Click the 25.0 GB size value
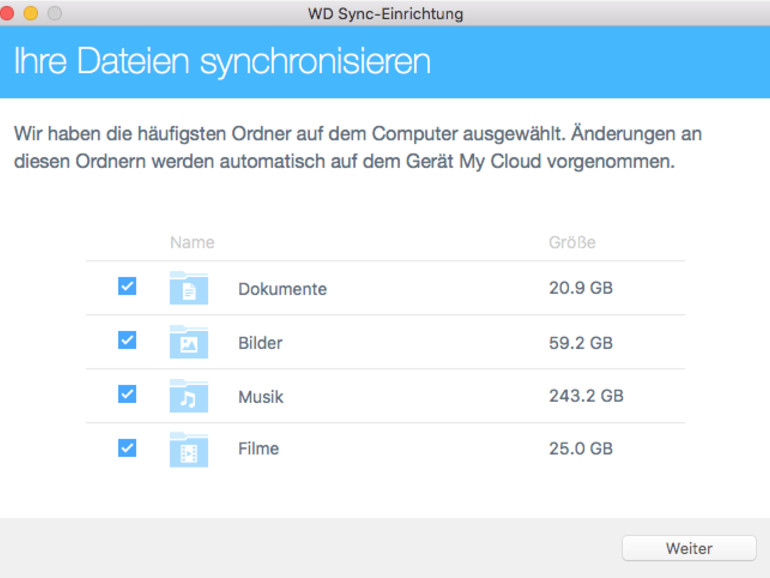This screenshot has height=578, width=770. point(581,448)
